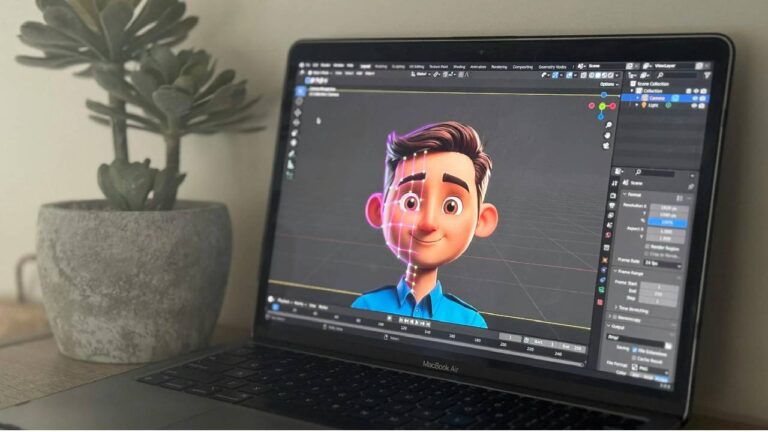This screenshot has height=432, width=768.
Task: Toggle the camera view icon in viewport
Action: [606, 146]
